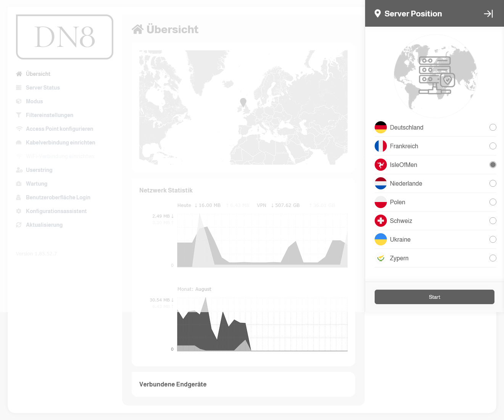Click the Switzerland flag icon
This screenshot has width=504, height=420.
(x=380, y=221)
